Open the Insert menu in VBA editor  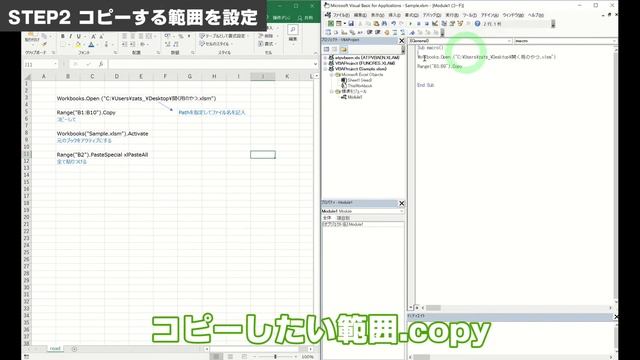point(394,15)
